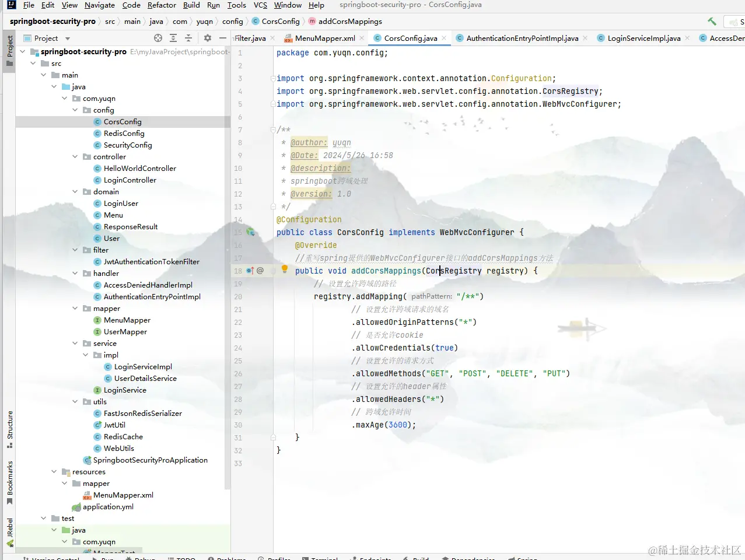745x560 pixels.
Task: Open Project panel settings gear
Action: point(208,38)
